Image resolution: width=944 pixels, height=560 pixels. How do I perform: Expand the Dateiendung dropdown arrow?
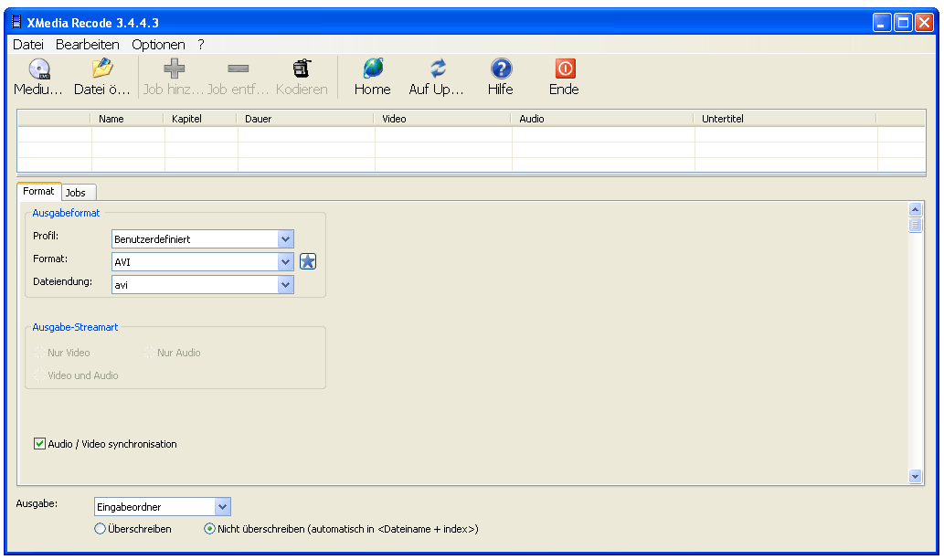(x=285, y=285)
